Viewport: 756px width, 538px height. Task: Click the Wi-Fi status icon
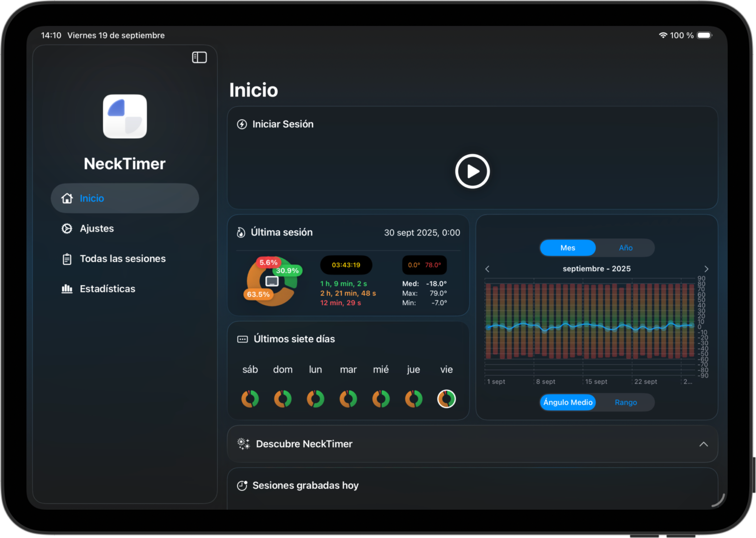click(x=663, y=35)
